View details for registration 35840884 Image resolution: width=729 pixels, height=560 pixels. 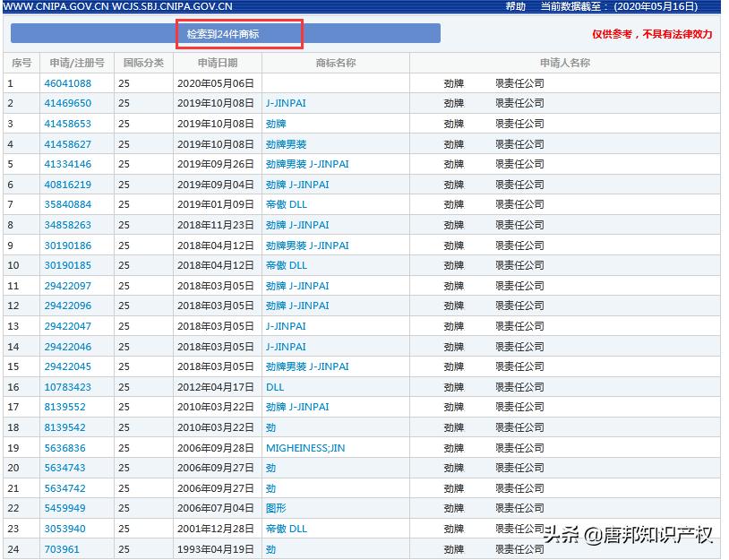pos(67,204)
